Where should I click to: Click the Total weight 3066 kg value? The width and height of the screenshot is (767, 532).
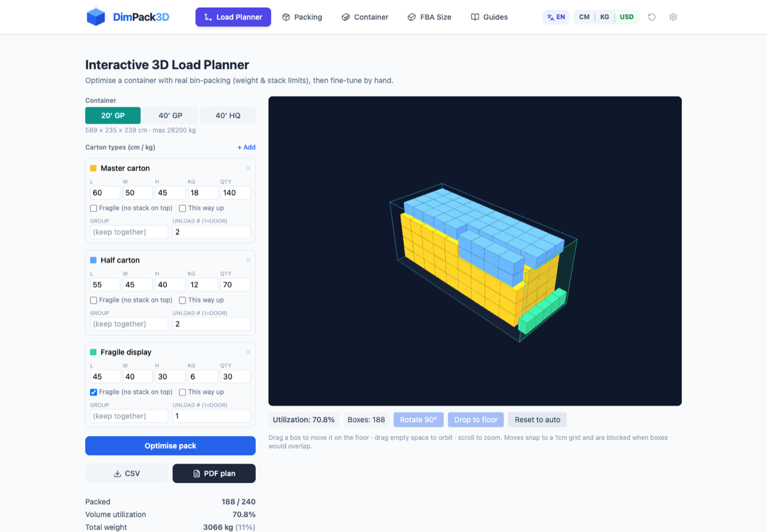click(x=229, y=528)
